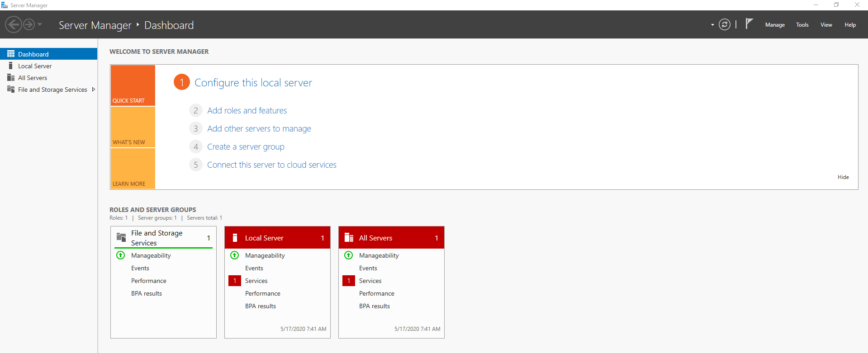This screenshot has height=353, width=868.
Task: Open dropdown arrow beside the refresh icon
Action: (x=712, y=25)
